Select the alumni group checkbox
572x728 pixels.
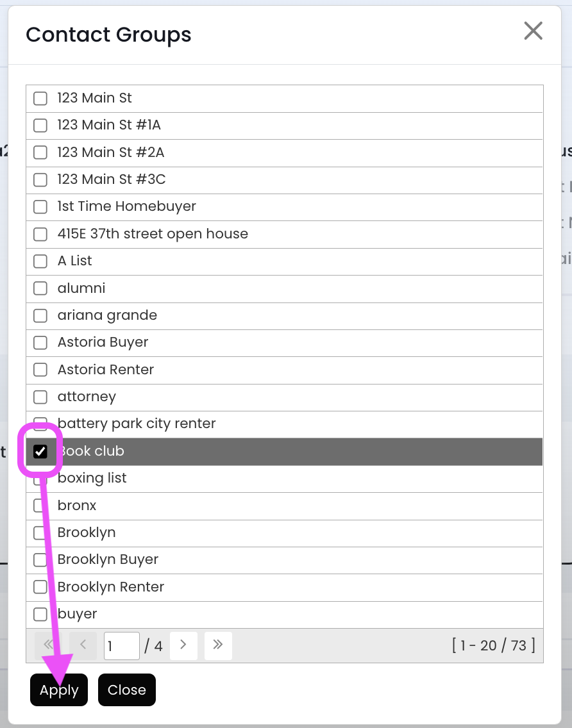pyautogui.click(x=40, y=288)
